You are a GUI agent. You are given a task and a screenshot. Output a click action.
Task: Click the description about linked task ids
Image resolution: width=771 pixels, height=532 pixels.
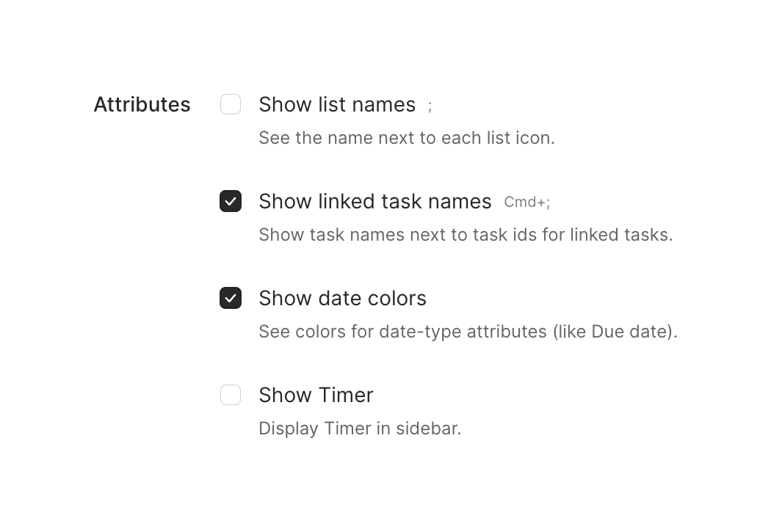coord(465,235)
